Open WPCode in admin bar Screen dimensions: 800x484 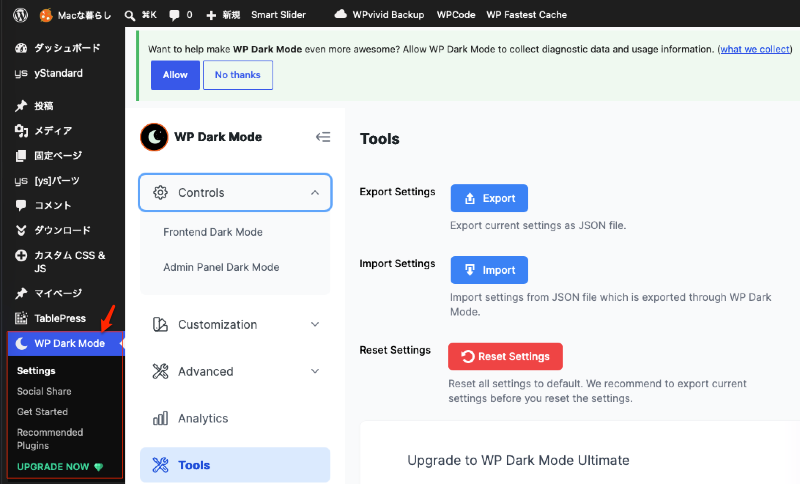pyautogui.click(x=456, y=15)
